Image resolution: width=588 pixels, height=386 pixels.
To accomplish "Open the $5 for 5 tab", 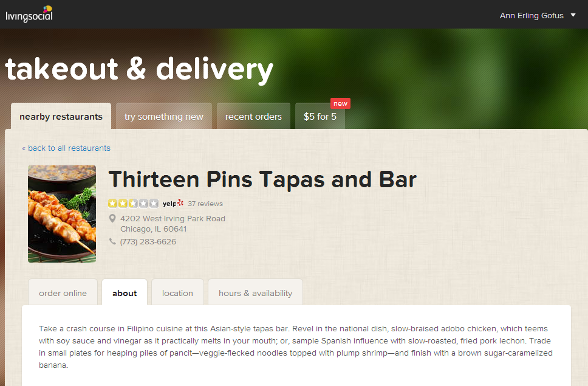I will click(x=320, y=116).
